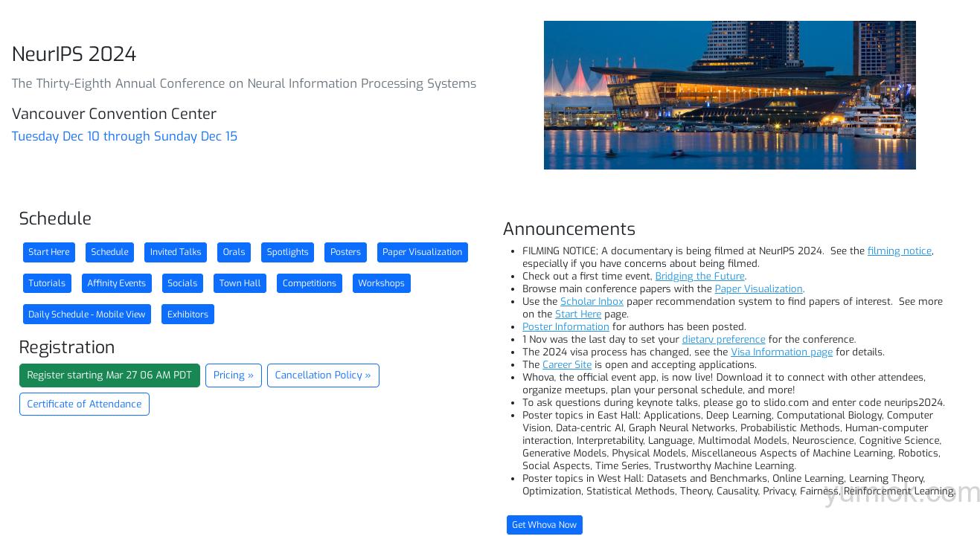Follow Paper Visualization link in announcements

tap(758, 289)
